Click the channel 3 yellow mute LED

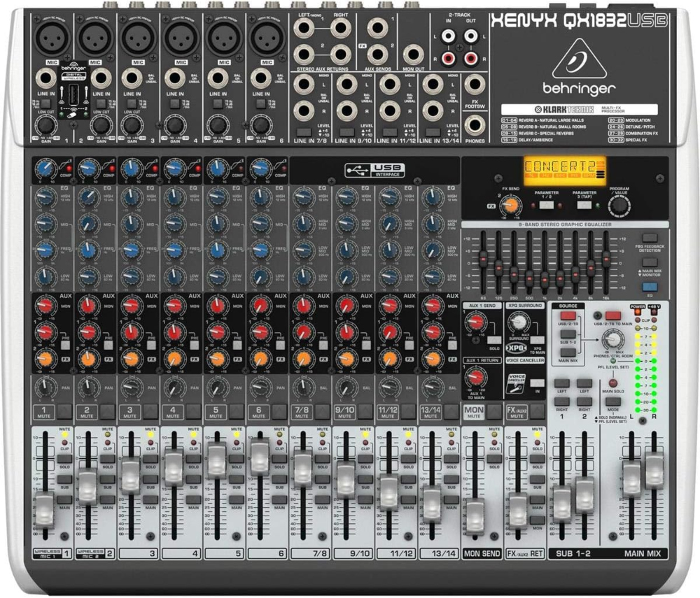[x=150, y=434]
